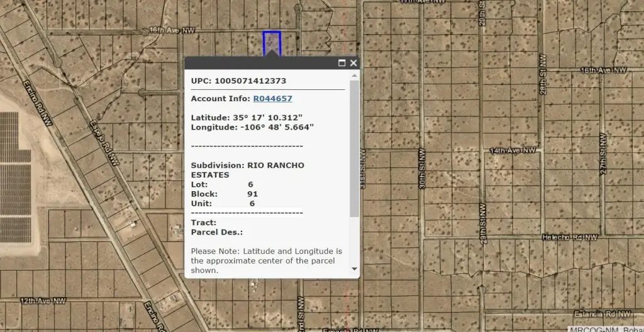Click the popup scrollbar down arrow
644x332 pixels.
point(355,268)
